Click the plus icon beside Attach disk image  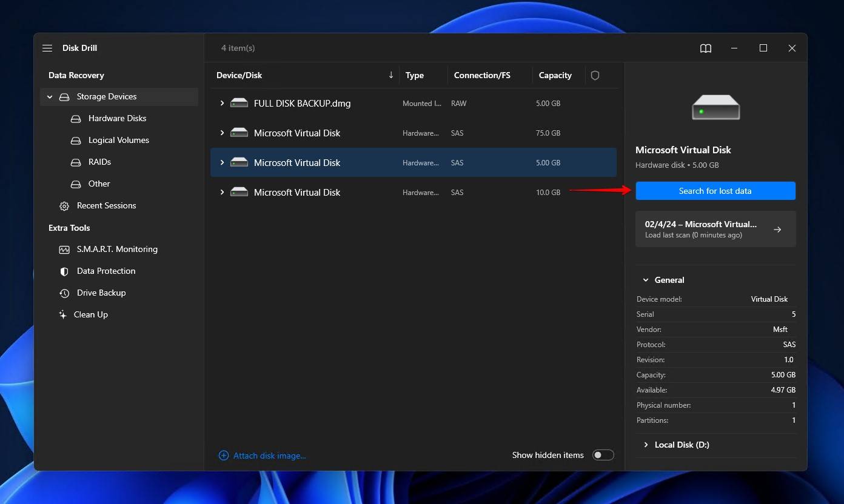[224, 456]
